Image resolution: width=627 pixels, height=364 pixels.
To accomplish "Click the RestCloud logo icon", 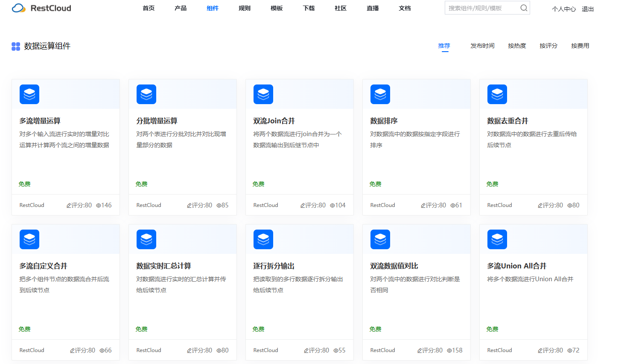I will (x=19, y=8).
